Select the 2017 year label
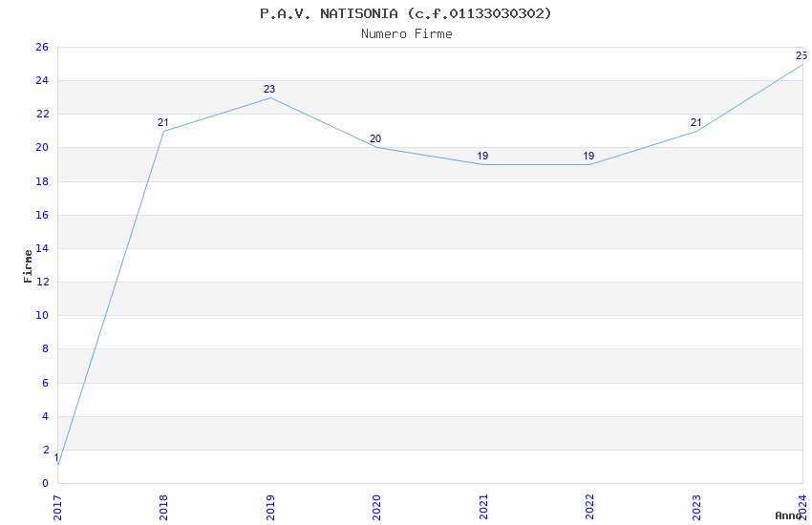This screenshot has width=812, height=525. coord(57,508)
